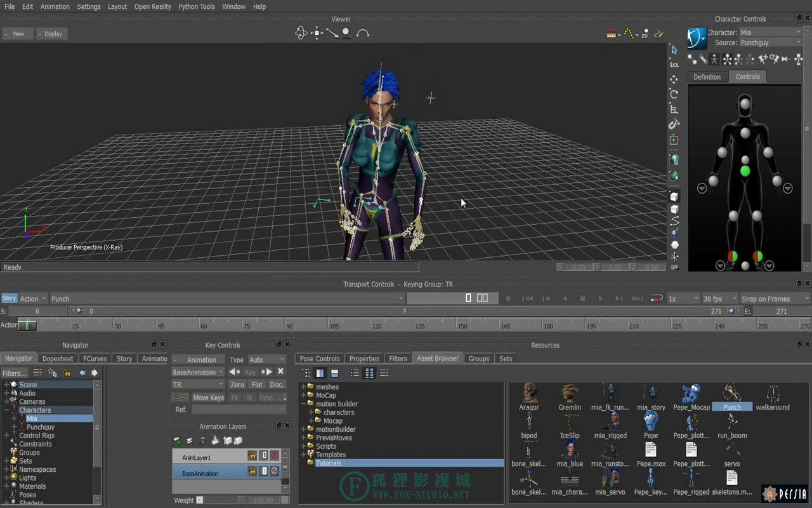Screen dimensions: 812x508
Task: Open the 30 fps dropdown
Action: [x=719, y=298]
